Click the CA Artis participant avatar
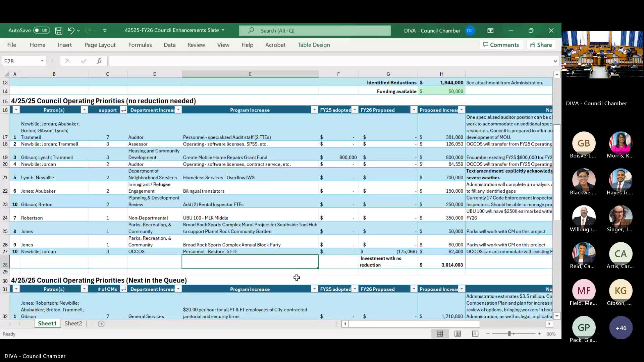Viewport: 644px width, 362px height. click(621, 254)
